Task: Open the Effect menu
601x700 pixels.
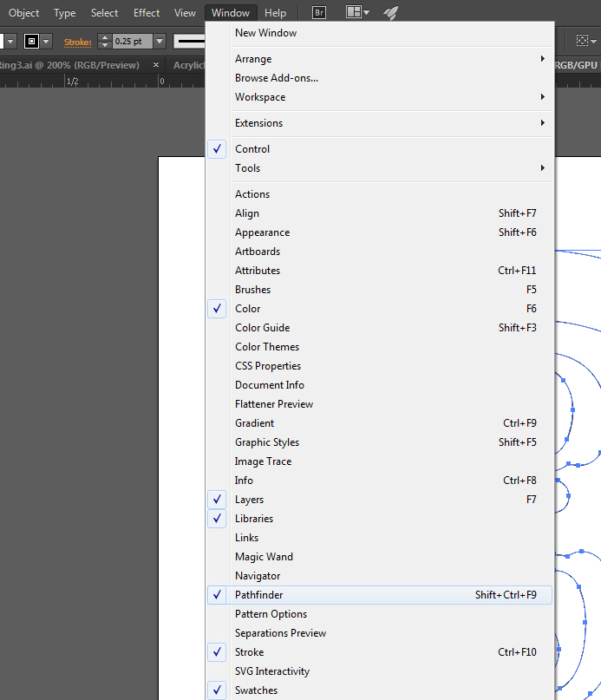Action: (147, 13)
